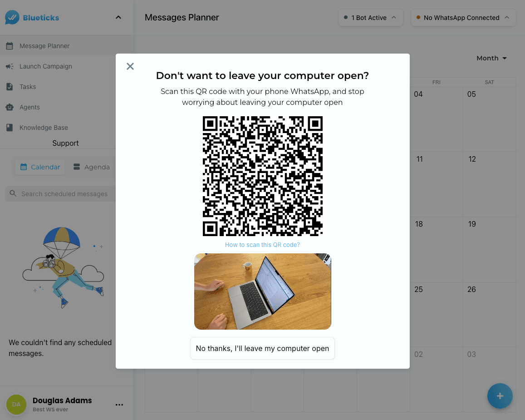Open Launch Campaign menu item

point(46,66)
